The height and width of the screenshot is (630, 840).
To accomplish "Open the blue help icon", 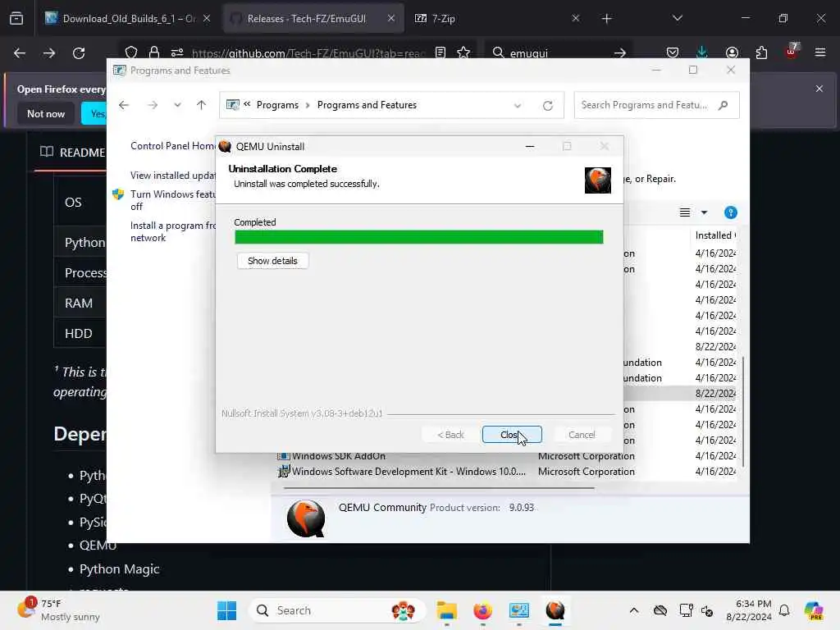I will 730,212.
